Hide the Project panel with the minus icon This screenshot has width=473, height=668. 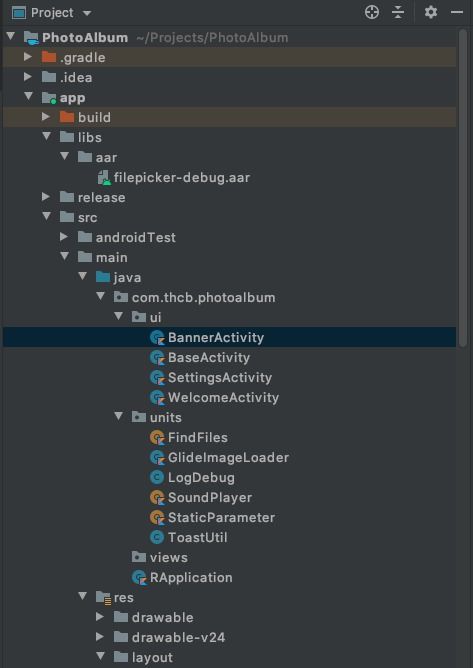click(x=457, y=12)
